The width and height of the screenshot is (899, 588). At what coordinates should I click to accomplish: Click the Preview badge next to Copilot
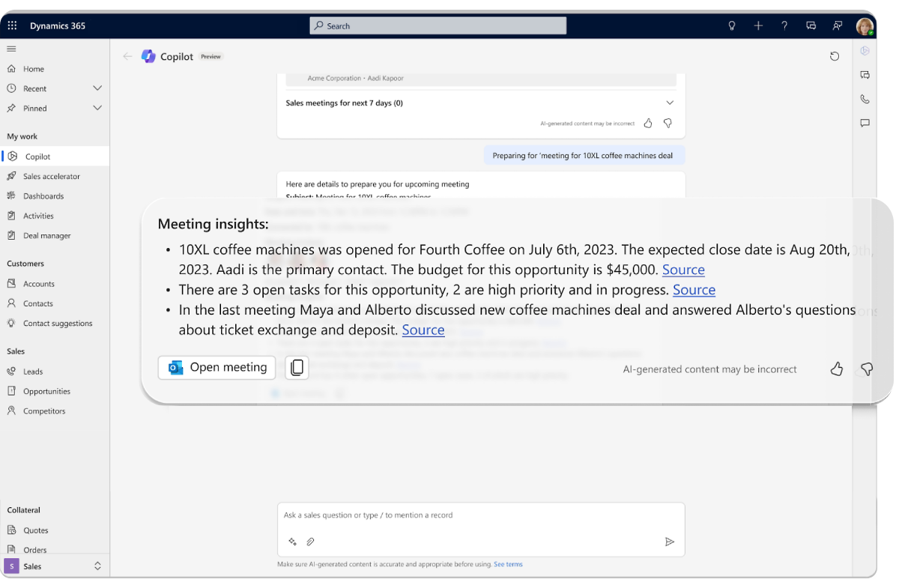coord(211,56)
